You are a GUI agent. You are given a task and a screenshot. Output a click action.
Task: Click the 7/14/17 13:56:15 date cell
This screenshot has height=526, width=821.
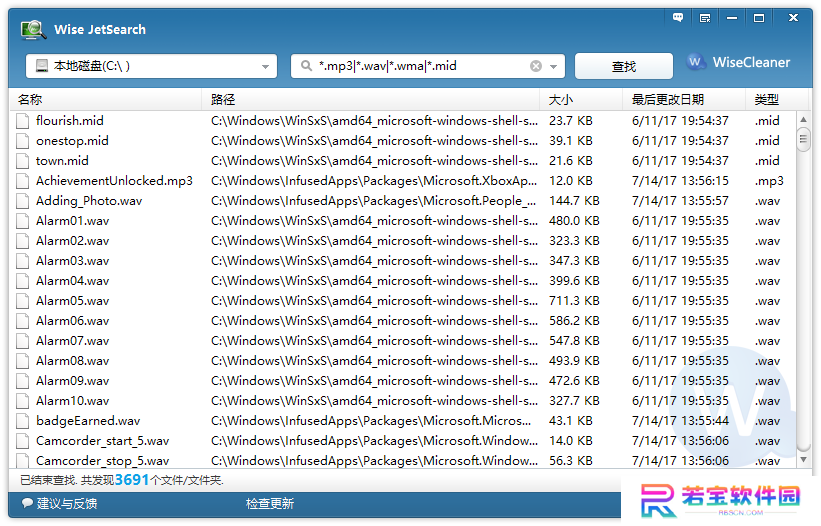pos(680,181)
